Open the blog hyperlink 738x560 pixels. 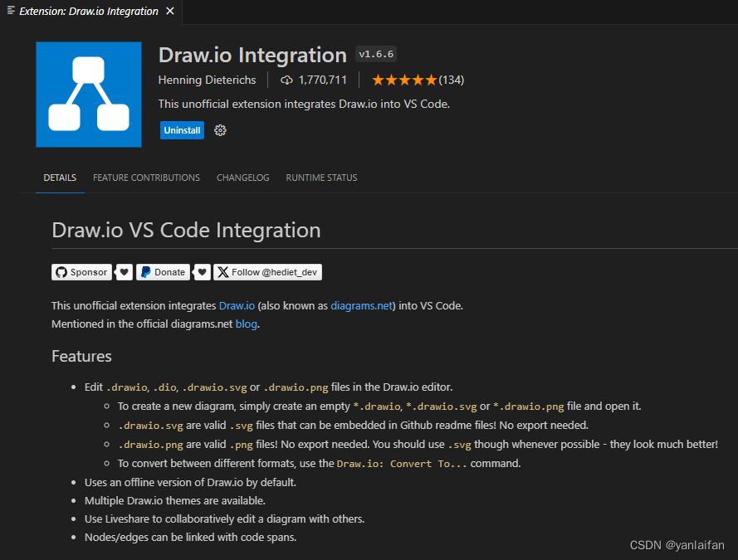[247, 324]
